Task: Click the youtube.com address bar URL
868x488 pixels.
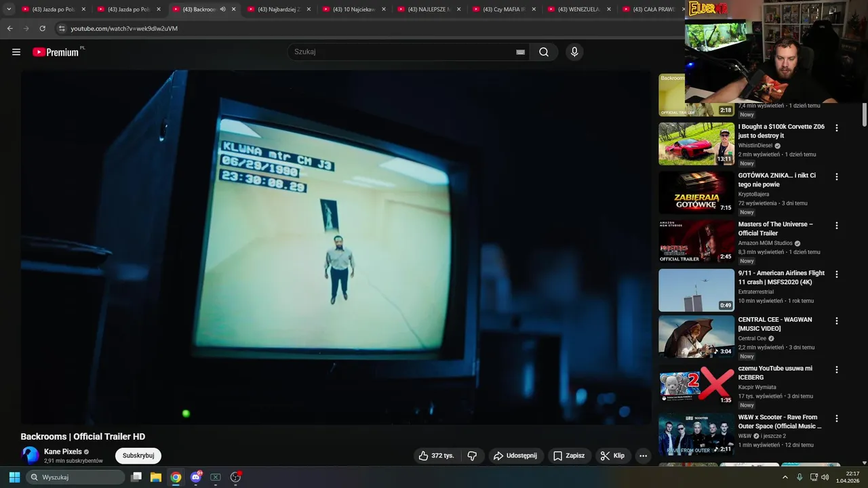Action: (x=124, y=28)
